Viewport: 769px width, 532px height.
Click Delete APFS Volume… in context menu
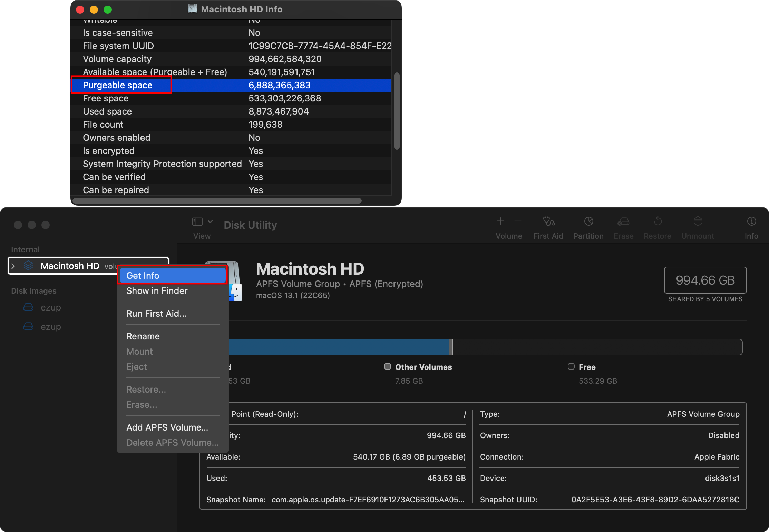173,443
